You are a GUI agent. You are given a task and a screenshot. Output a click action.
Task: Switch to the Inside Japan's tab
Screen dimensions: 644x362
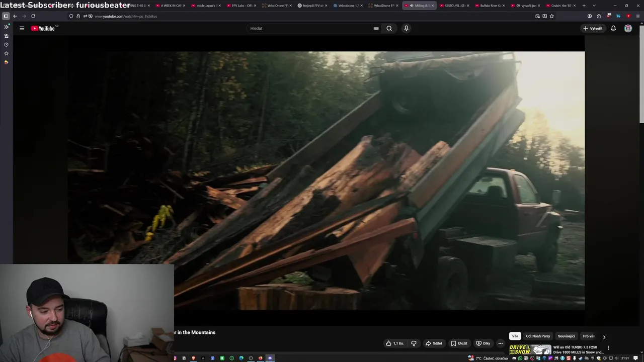pos(206,6)
